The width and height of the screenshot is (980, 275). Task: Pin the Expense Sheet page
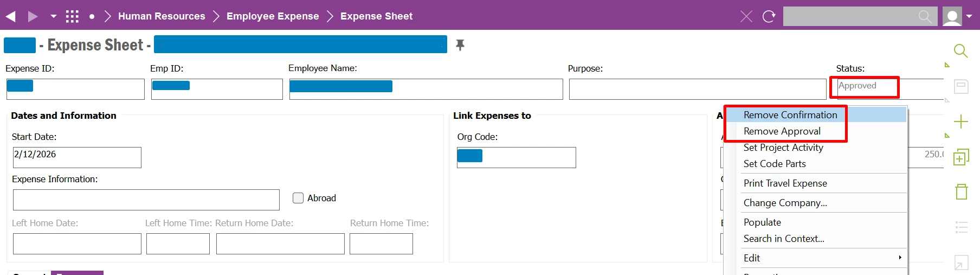460,45
